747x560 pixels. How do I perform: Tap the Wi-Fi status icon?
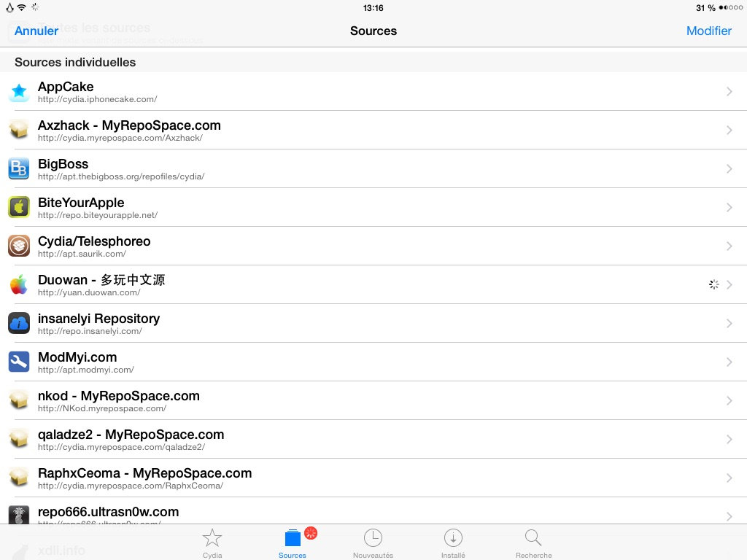point(21,7)
